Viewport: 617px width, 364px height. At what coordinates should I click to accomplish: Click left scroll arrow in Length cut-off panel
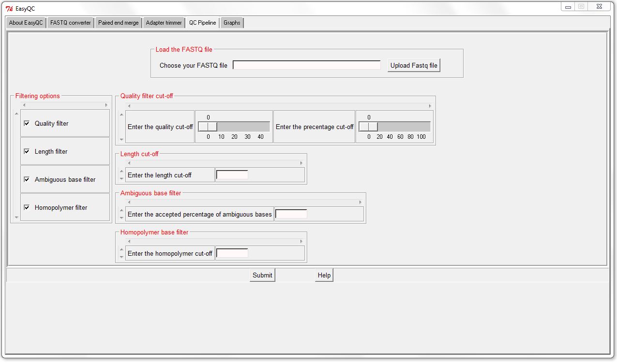(129, 163)
